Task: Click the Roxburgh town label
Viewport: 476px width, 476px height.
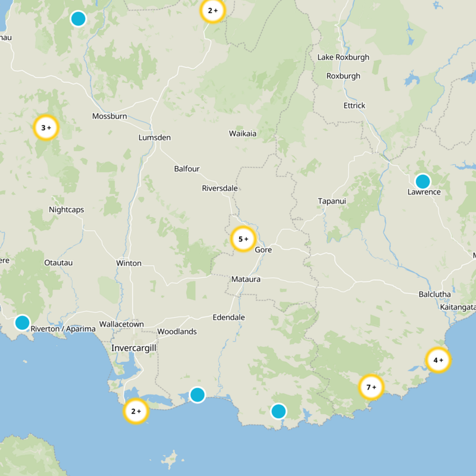Action: pyautogui.click(x=343, y=76)
